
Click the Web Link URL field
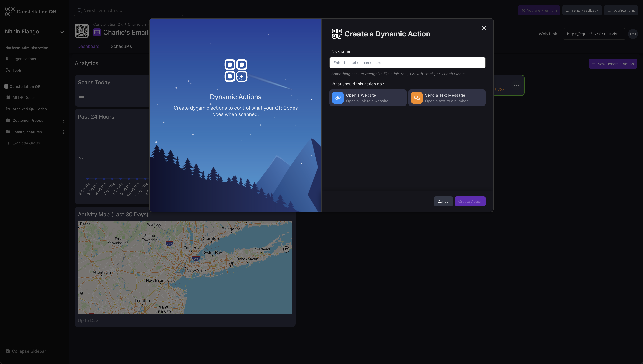click(594, 34)
